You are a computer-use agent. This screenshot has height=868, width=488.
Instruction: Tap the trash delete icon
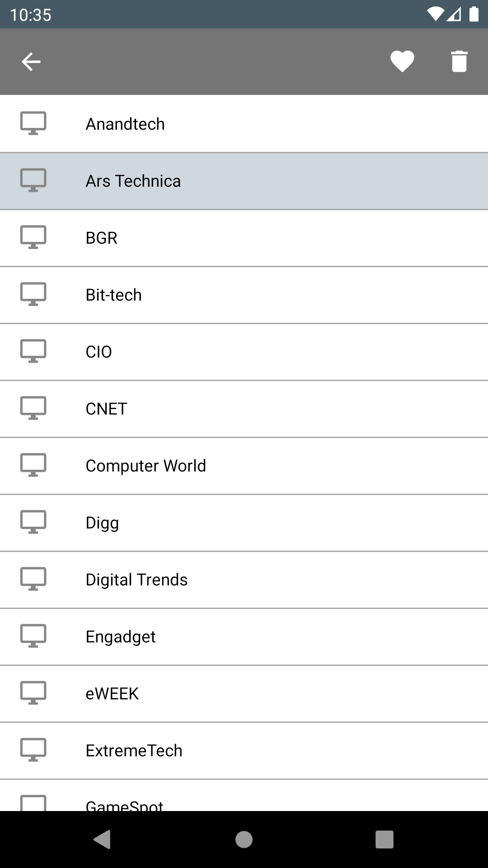459,61
